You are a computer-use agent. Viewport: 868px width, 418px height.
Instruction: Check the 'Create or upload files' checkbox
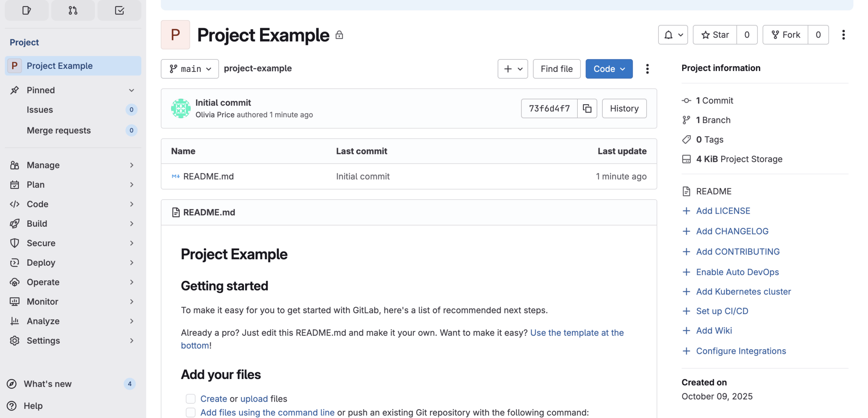click(191, 399)
